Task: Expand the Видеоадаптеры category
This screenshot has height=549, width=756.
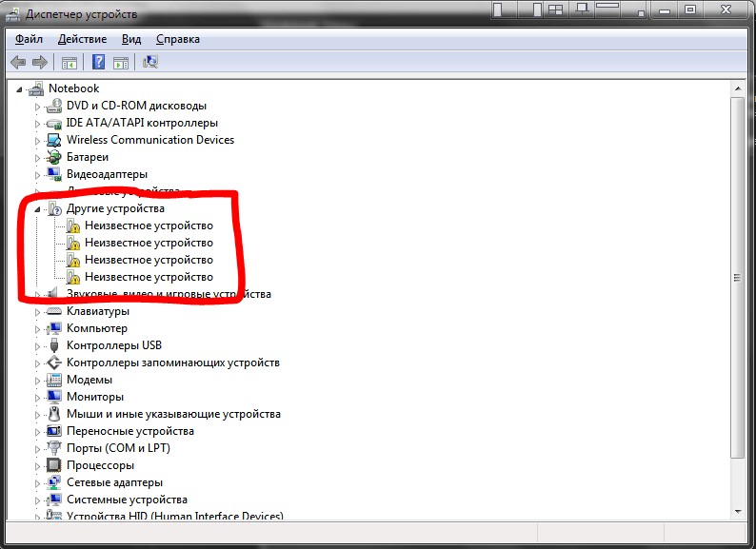Action: coord(37,175)
